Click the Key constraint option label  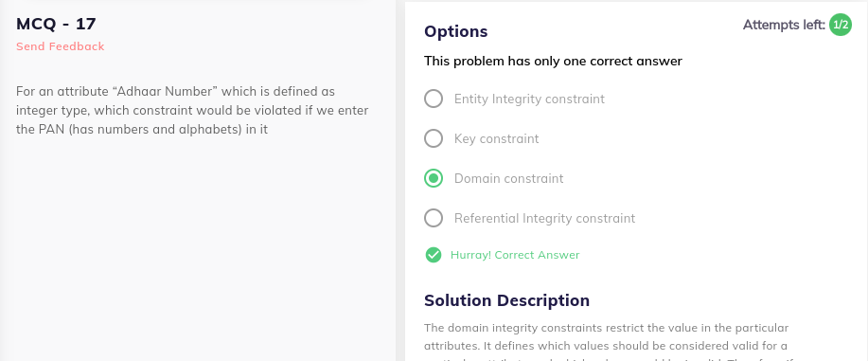click(x=497, y=138)
